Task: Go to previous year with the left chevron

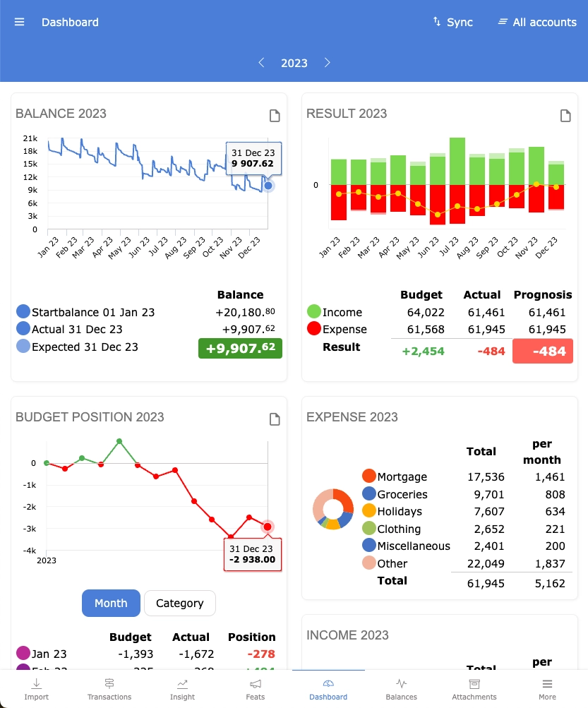Action: 261,63
